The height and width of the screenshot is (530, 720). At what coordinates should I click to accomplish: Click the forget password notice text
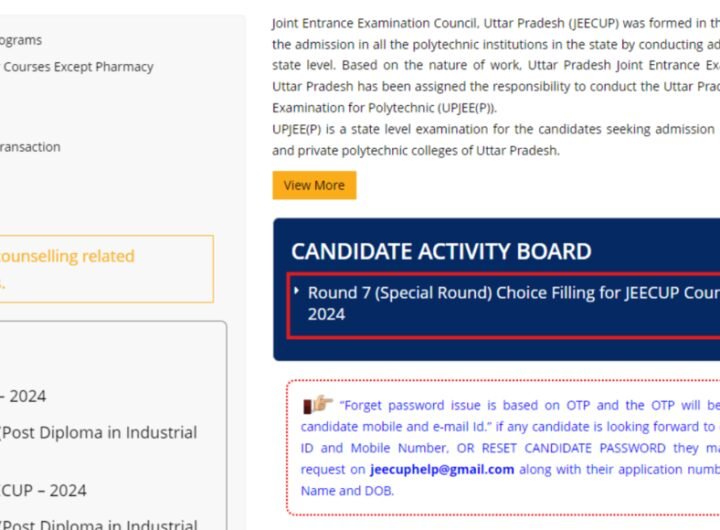pyautogui.click(x=510, y=448)
